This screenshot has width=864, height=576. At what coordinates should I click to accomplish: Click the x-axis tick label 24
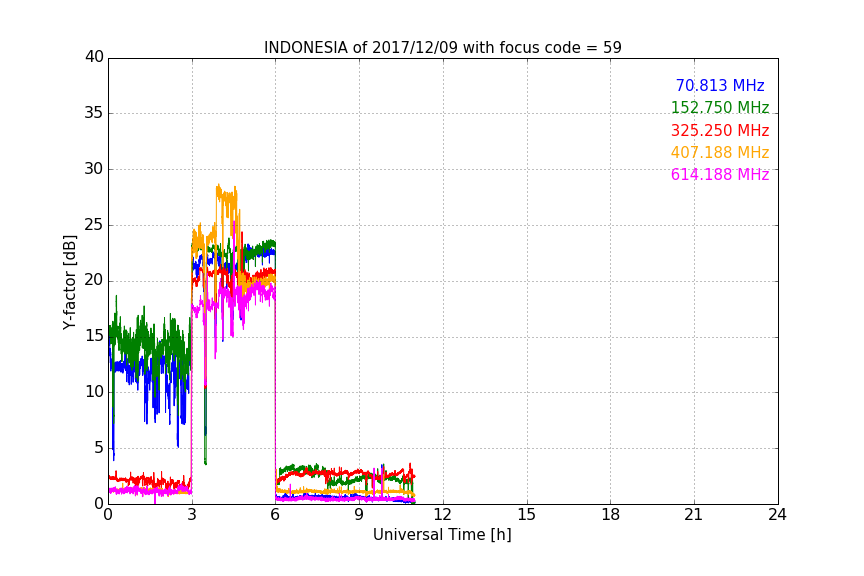click(778, 515)
